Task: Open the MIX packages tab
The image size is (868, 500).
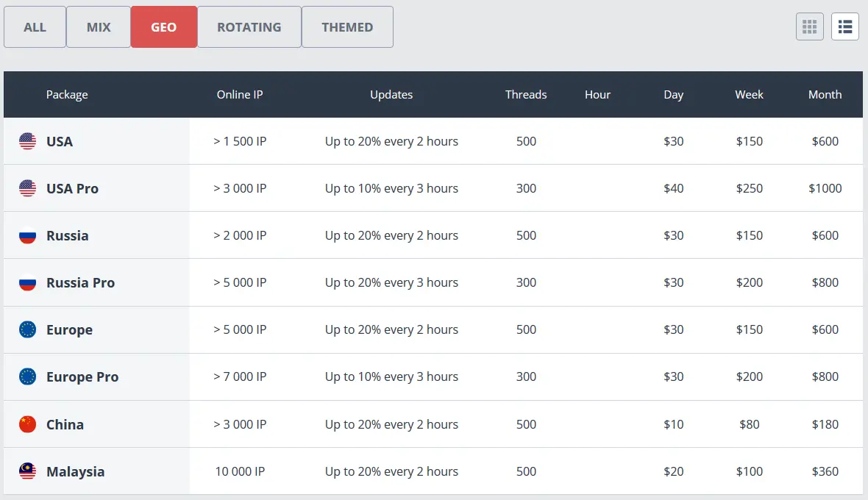Action: coord(99,27)
